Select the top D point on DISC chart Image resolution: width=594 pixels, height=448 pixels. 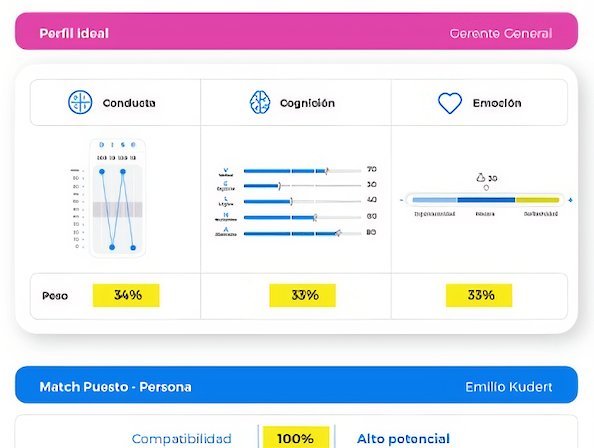click(102, 172)
